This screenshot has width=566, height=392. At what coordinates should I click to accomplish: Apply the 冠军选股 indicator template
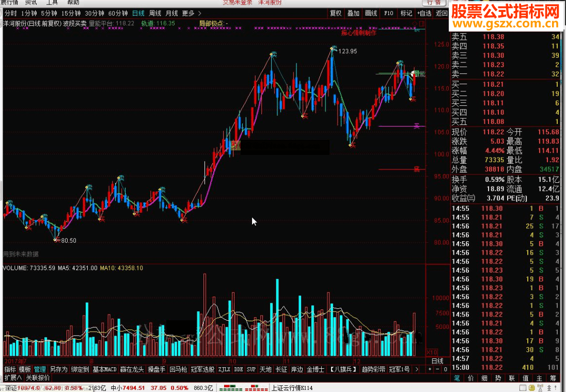pos(202,369)
